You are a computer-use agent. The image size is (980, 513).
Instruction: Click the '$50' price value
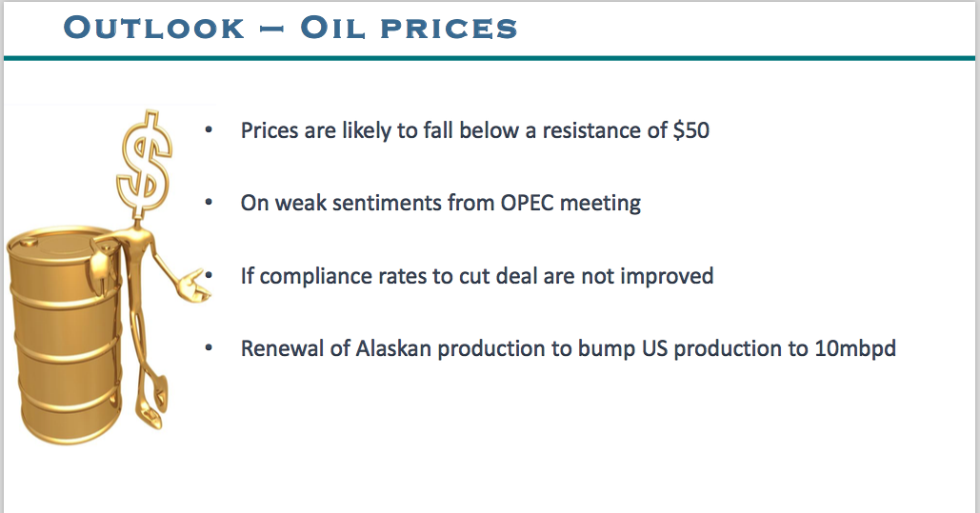click(x=690, y=130)
